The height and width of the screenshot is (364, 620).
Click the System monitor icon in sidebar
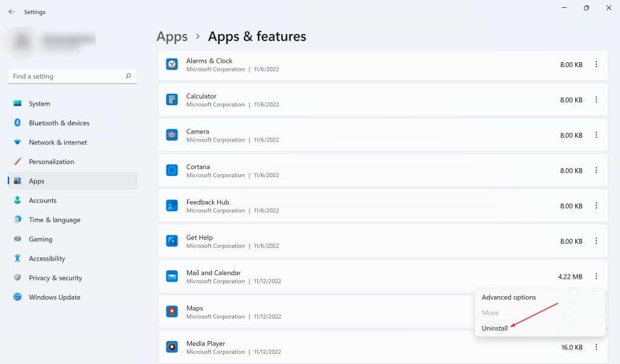(x=18, y=103)
